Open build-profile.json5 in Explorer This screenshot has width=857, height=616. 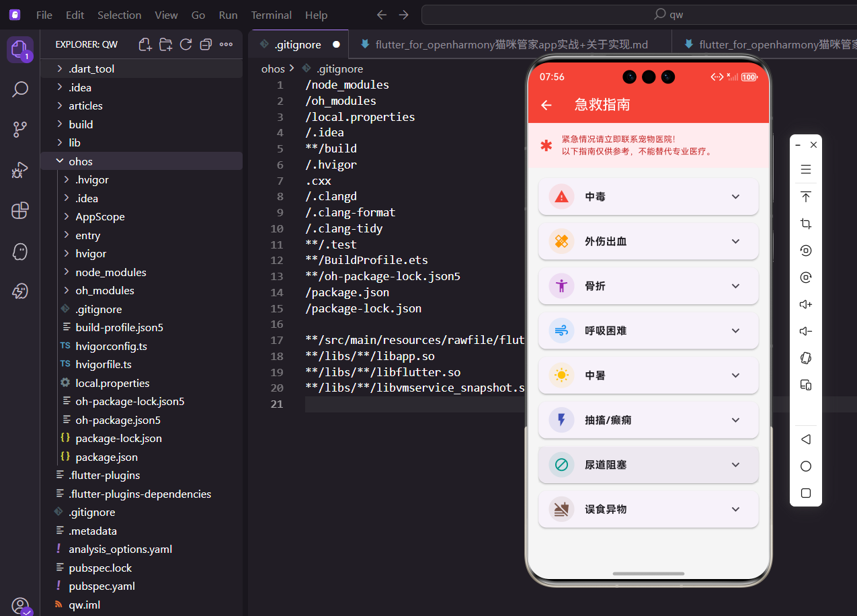coord(141,327)
